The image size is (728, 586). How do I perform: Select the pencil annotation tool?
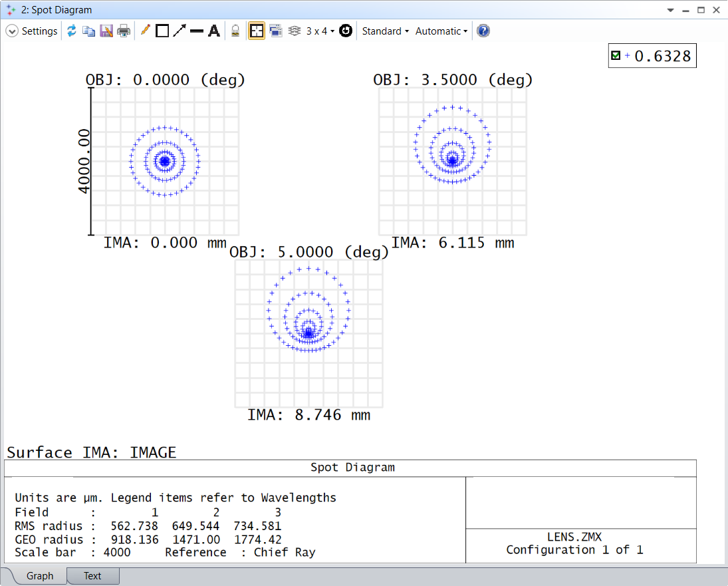[145, 31]
